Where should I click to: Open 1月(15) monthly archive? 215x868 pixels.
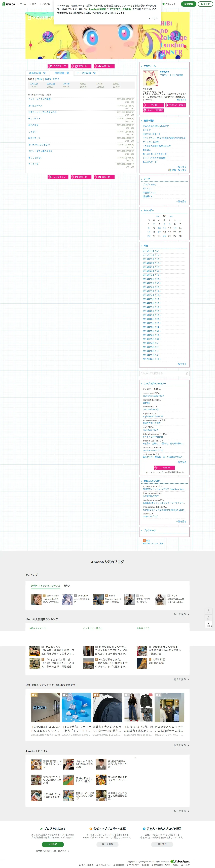pyautogui.click(x=34, y=84)
